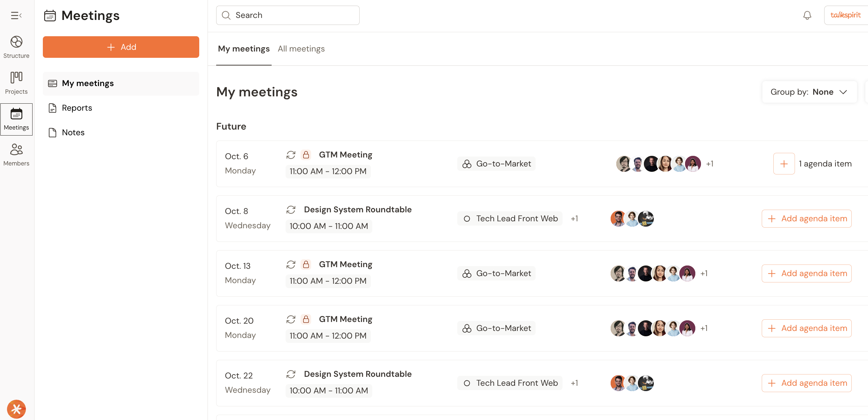Open the Structure section
Image resolution: width=868 pixels, height=420 pixels.
coord(16,47)
